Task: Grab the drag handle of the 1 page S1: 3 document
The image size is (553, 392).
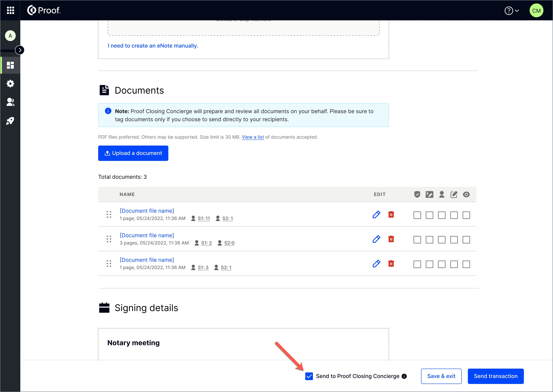Action: point(109,264)
